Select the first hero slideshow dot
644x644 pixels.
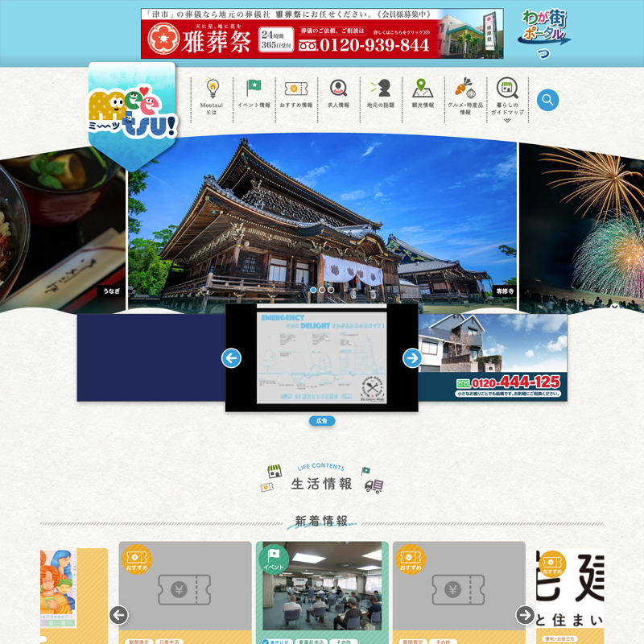pos(312,289)
